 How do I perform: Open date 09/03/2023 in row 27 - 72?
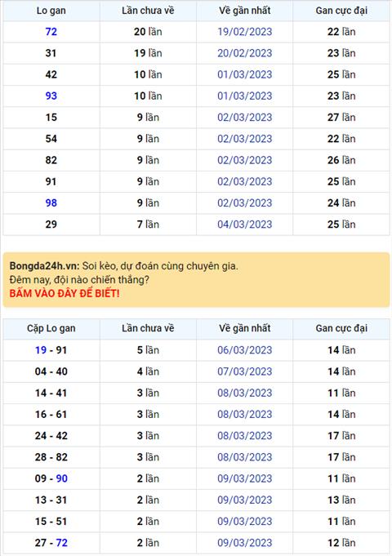tap(245, 543)
